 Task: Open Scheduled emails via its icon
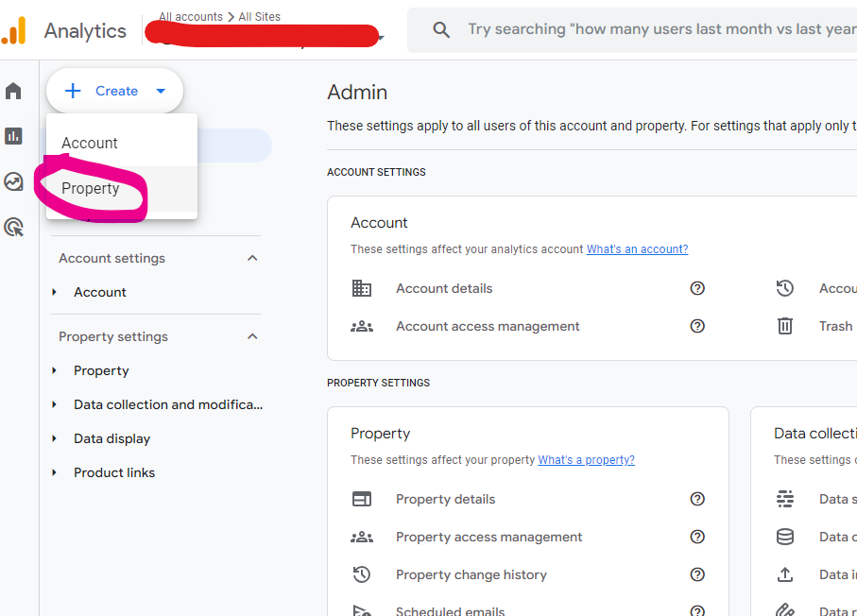coord(362,610)
